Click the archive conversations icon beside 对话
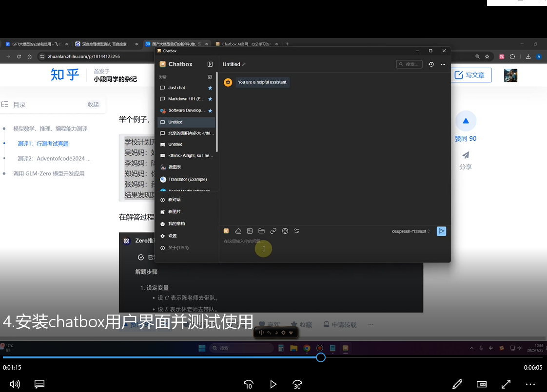The width and height of the screenshot is (547, 392). point(210,77)
